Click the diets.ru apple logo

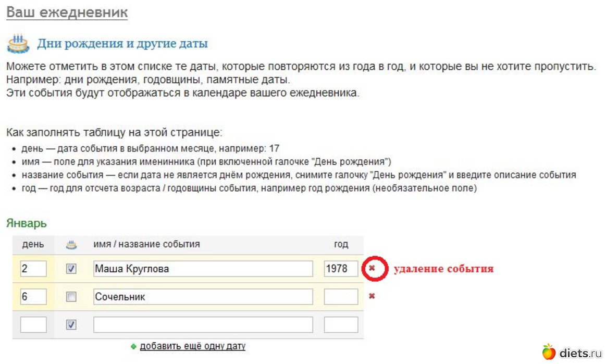point(549,352)
